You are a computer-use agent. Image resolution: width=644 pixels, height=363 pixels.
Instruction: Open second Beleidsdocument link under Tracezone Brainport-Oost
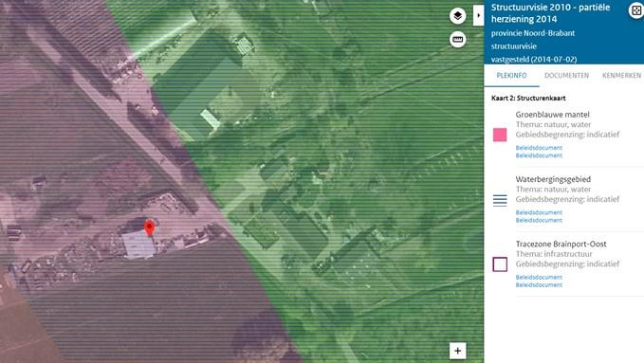[539, 285]
